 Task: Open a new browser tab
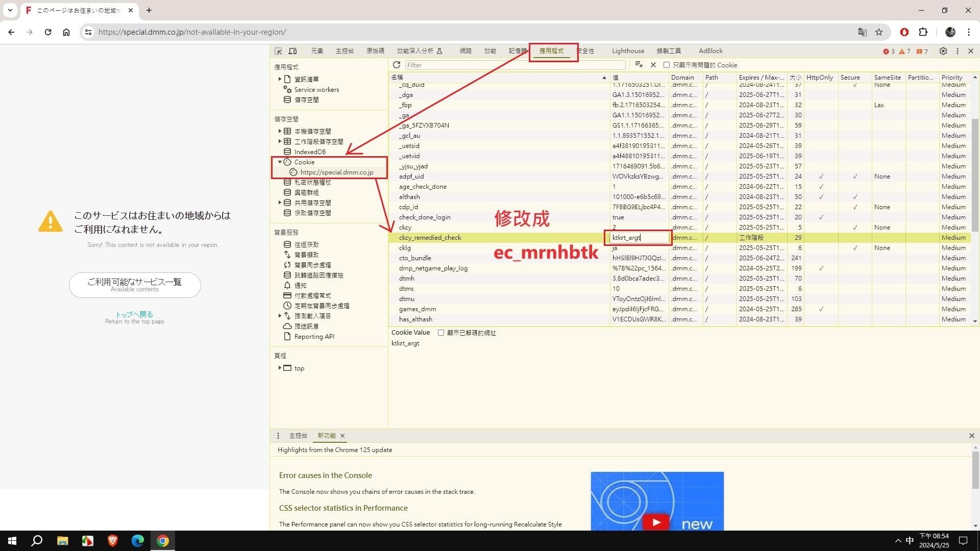[x=149, y=10]
